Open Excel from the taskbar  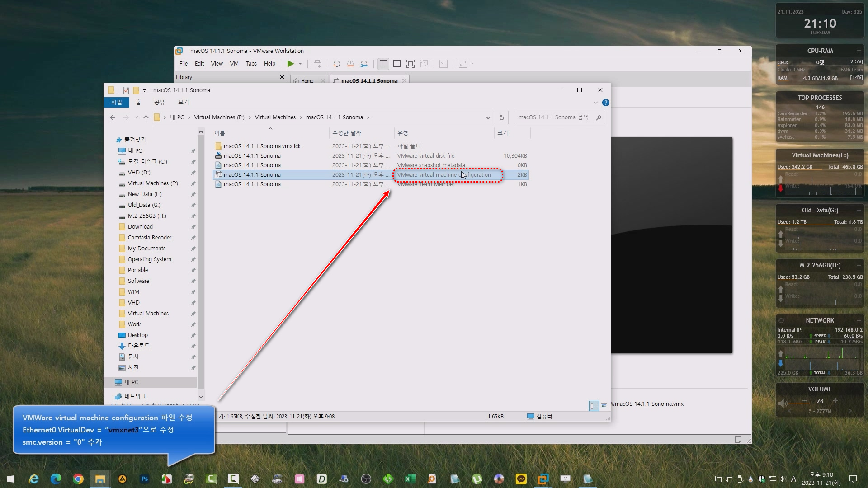tap(410, 479)
